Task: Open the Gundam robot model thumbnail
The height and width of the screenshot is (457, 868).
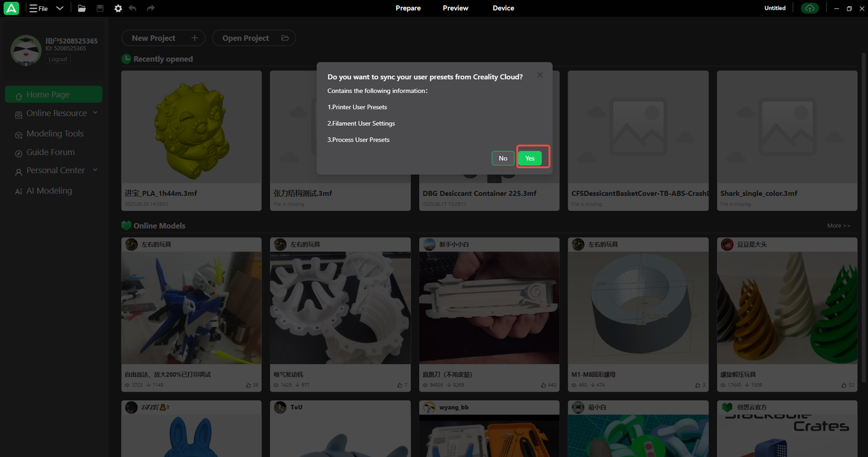Action: click(x=191, y=308)
